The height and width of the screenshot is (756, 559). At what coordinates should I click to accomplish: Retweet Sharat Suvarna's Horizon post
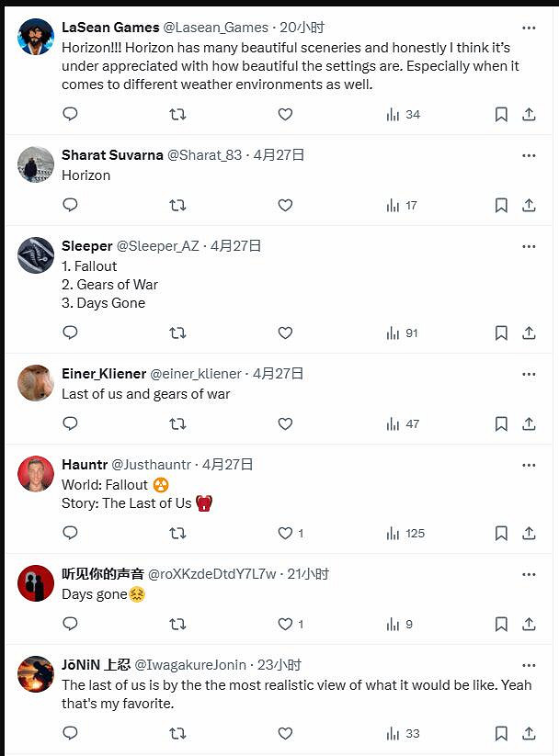click(x=177, y=205)
